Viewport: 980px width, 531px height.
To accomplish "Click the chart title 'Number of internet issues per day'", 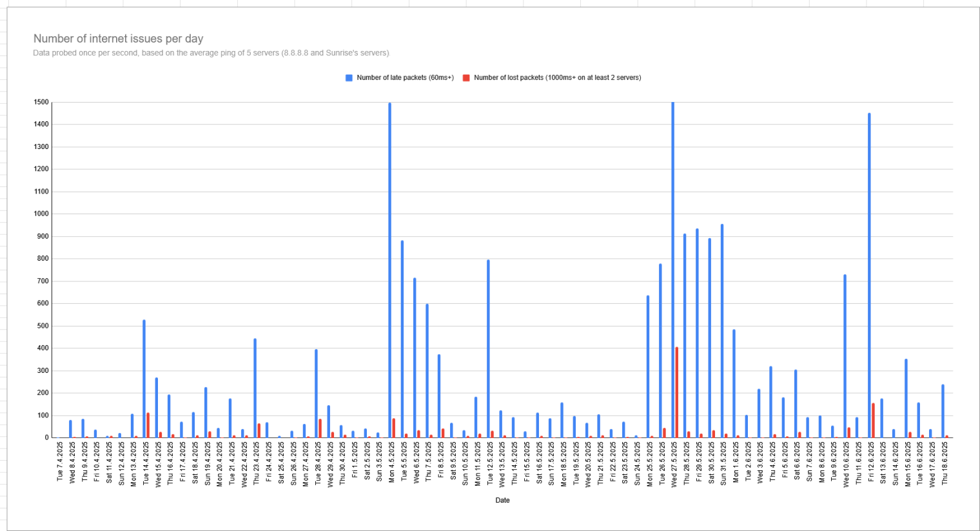I will (118, 39).
